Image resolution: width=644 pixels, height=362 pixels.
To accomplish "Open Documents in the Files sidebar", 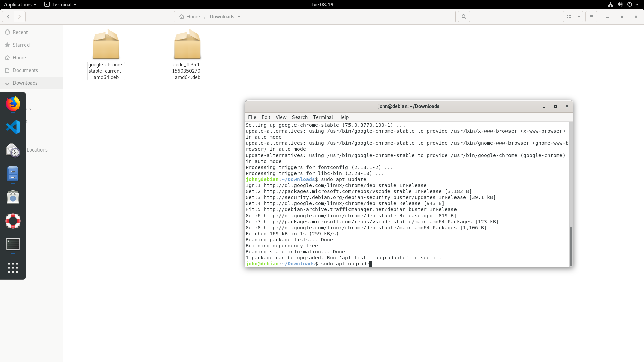I will click(x=32, y=70).
